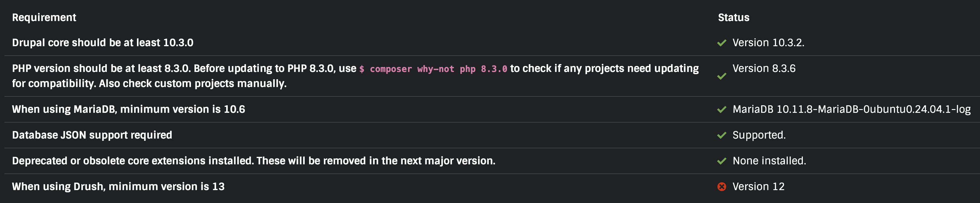Click the Status column header
980x203 pixels.
[733, 18]
